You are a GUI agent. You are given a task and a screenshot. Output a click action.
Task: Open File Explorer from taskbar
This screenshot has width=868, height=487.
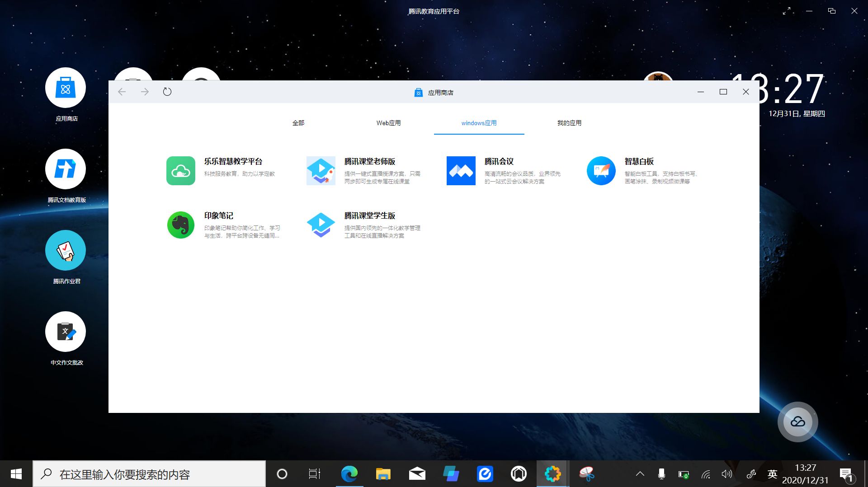tap(383, 474)
